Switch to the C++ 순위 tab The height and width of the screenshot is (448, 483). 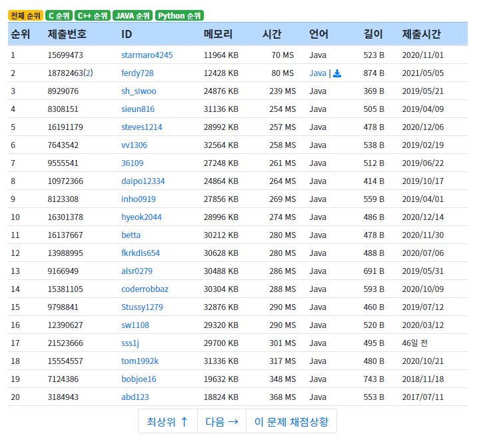tap(93, 16)
